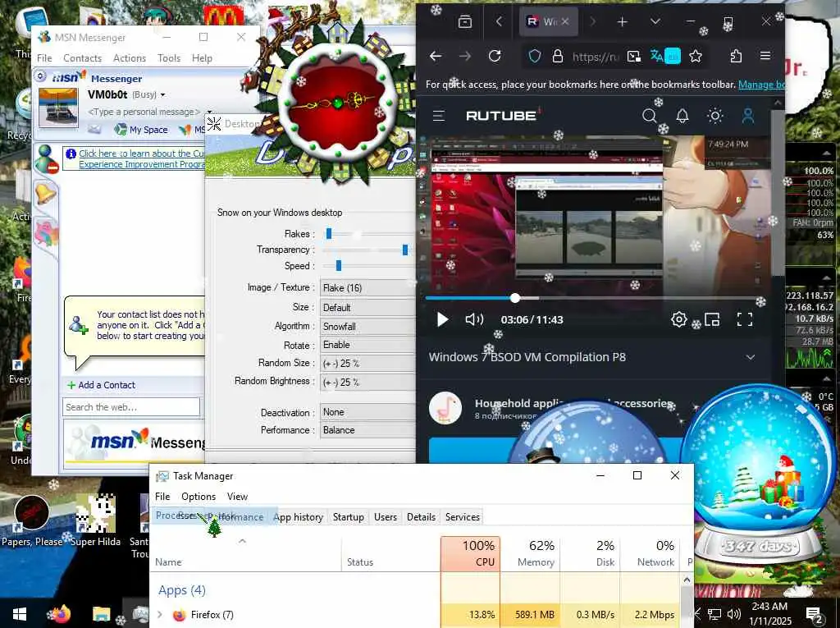Viewport: 840px width, 628px height.
Task: Reload the Firefox page
Action: tap(495, 56)
